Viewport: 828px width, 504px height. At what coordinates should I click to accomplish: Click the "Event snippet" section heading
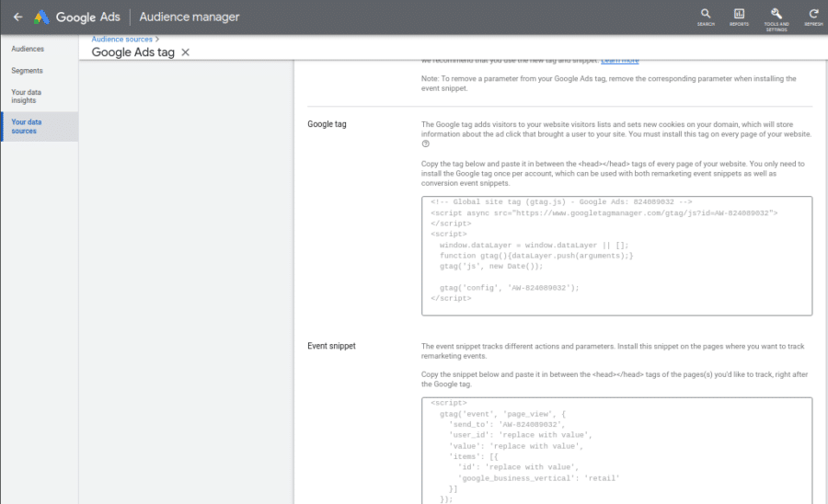331,346
